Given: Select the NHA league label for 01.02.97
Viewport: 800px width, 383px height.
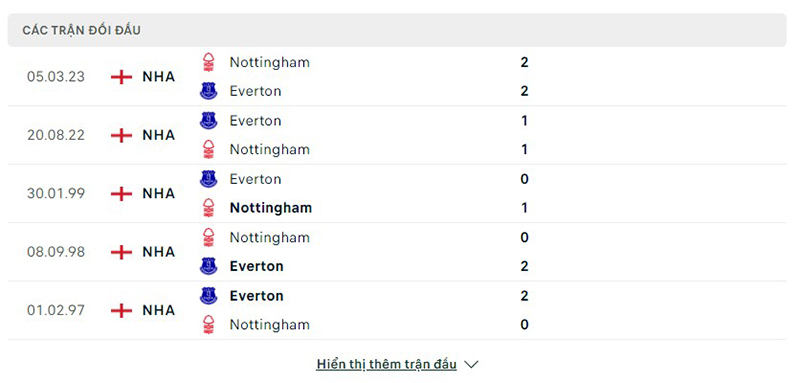Looking at the screenshot, I should (x=158, y=310).
